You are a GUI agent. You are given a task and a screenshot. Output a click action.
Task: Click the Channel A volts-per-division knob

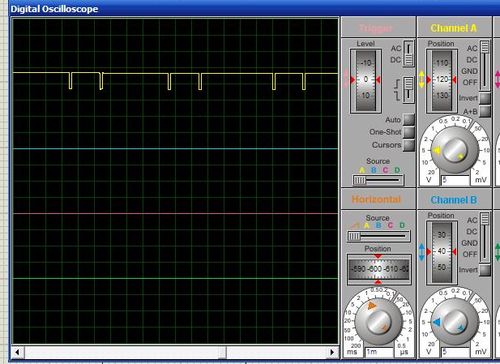[x=455, y=150]
